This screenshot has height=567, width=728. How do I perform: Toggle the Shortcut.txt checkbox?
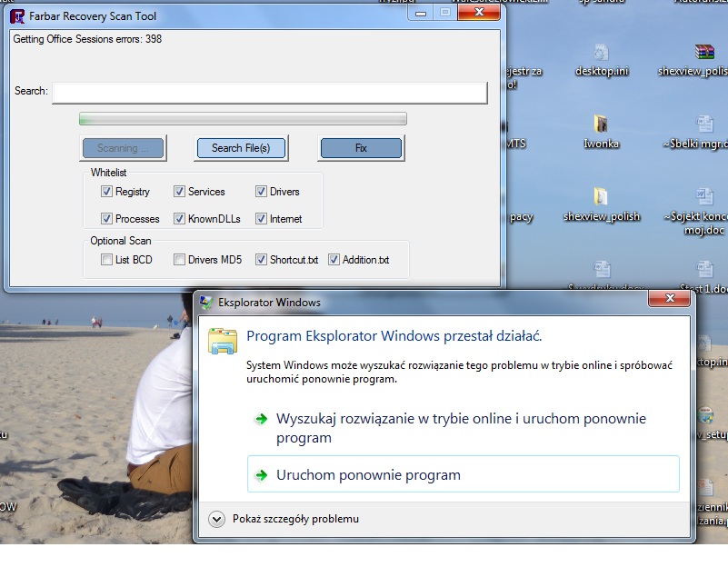[261, 259]
